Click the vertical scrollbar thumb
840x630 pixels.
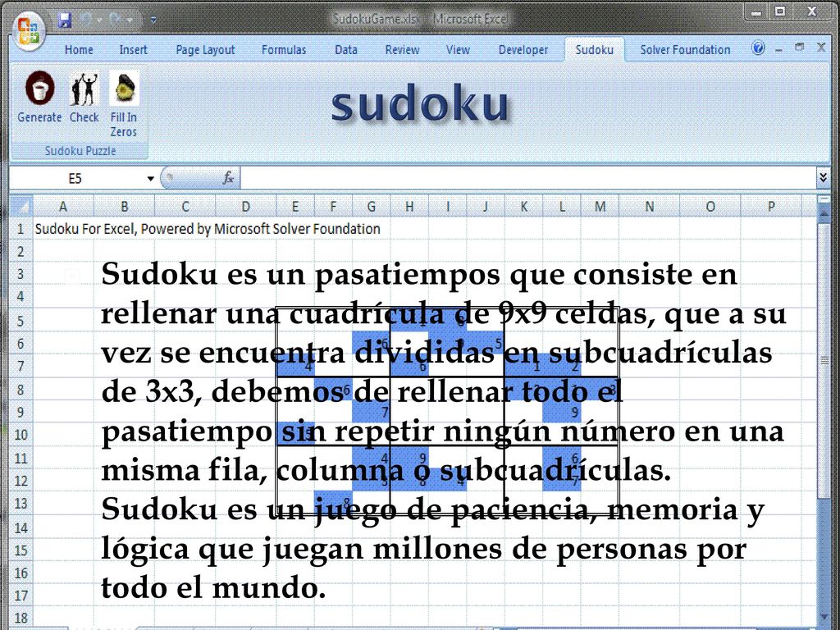(825, 361)
